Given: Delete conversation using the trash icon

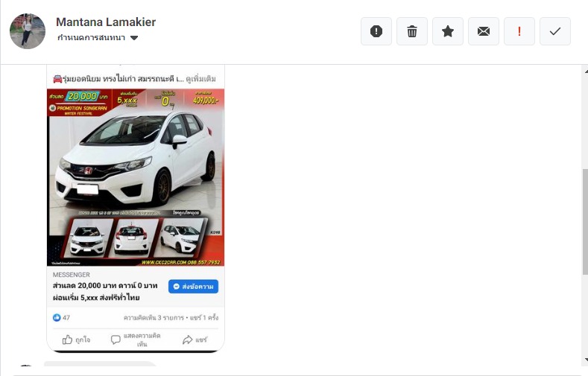Looking at the screenshot, I should (x=412, y=31).
